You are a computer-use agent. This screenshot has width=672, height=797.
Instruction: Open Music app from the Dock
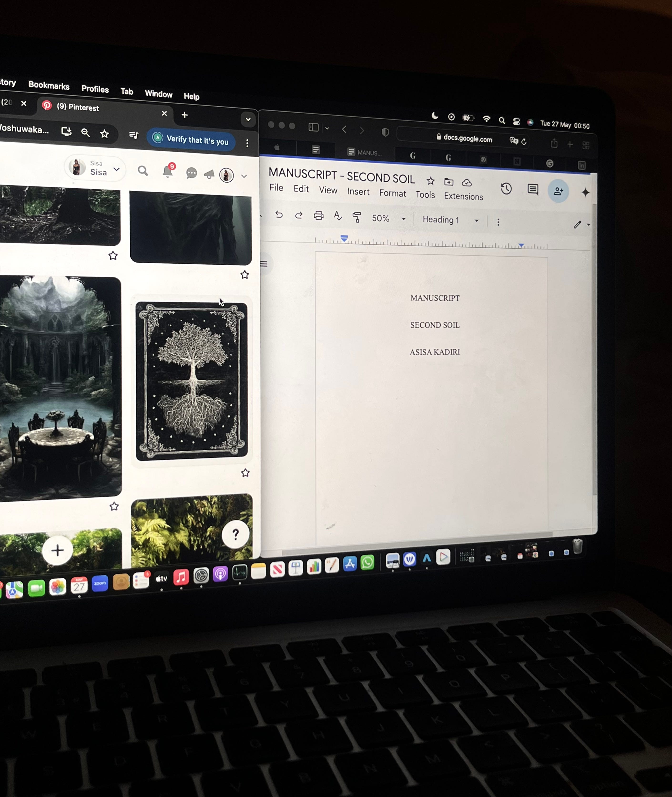coord(181,577)
